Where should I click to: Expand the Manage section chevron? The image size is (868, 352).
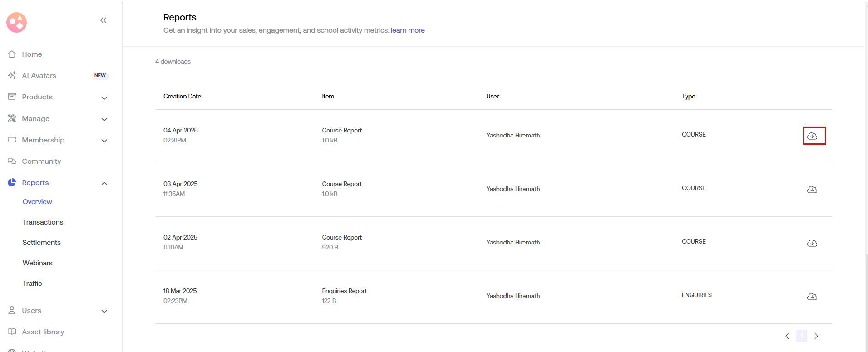(x=104, y=119)
